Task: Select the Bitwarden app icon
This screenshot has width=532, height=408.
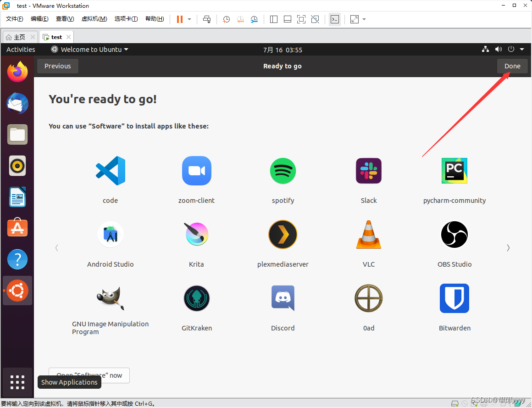Action: click(454, 298)
